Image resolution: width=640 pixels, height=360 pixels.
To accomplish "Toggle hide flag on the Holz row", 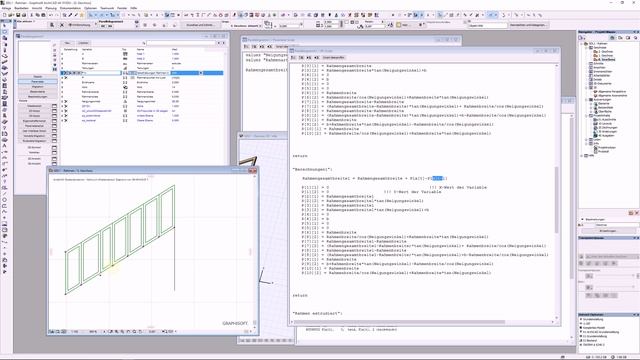I will pyautogui.click(x=62, y=87).
